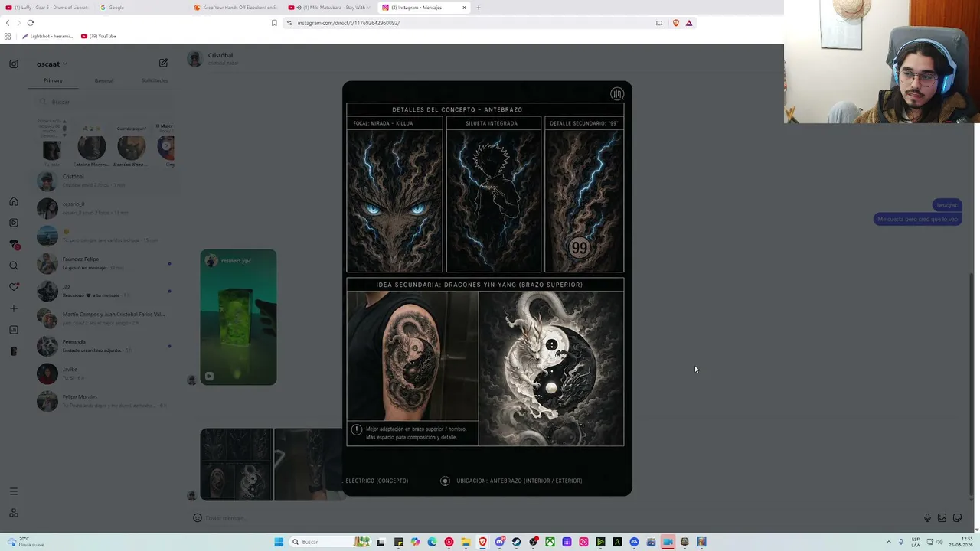Image resolution: width=980 pixels, height=551 pixels.
Task: Open the Jaz conversation
Action: tap(106, 291)
